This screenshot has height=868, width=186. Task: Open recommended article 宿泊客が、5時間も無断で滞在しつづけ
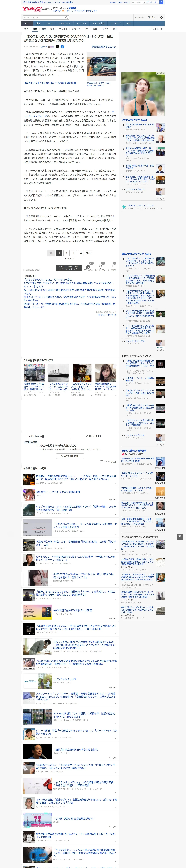point(76,478)
